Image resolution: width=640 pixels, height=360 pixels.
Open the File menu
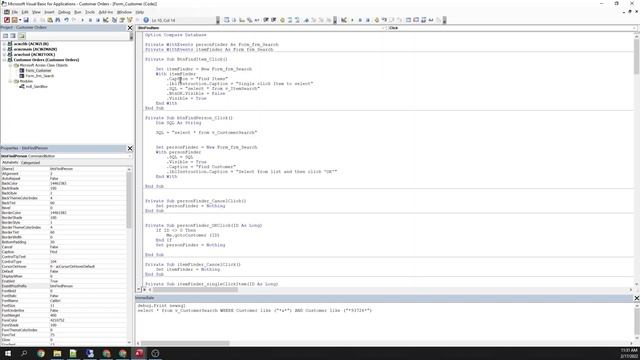tap(15, 12)
